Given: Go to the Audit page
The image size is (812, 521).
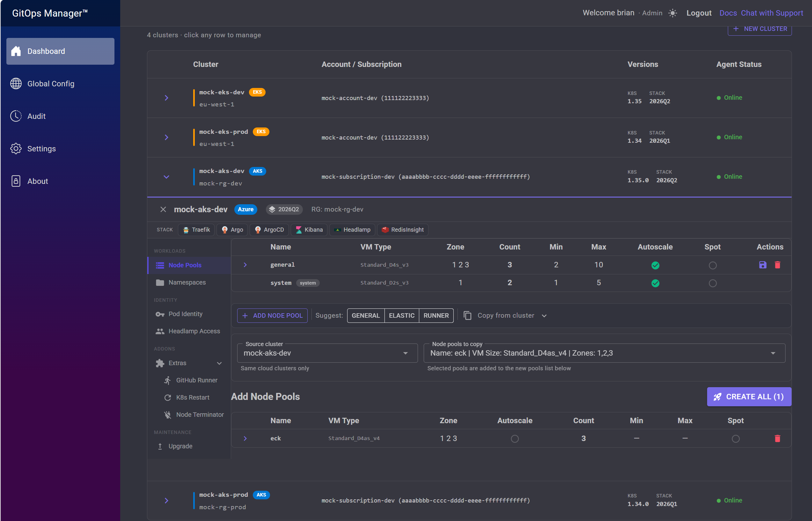Looking at the screenshot, I should click(x=60, y=116).
